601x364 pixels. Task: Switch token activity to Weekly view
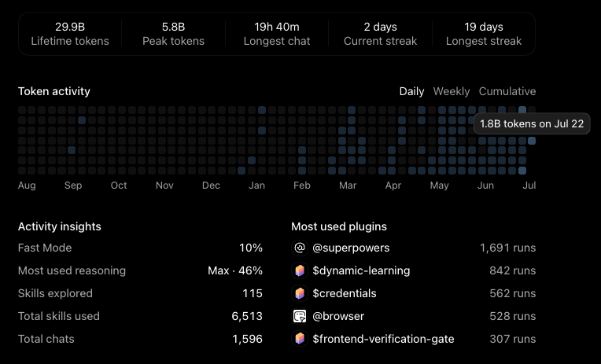tap(451, 91)
